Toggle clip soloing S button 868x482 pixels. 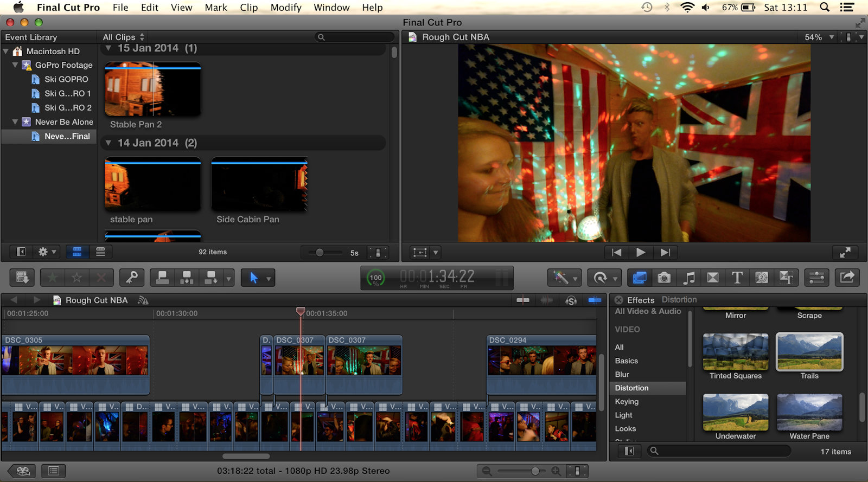571,300
